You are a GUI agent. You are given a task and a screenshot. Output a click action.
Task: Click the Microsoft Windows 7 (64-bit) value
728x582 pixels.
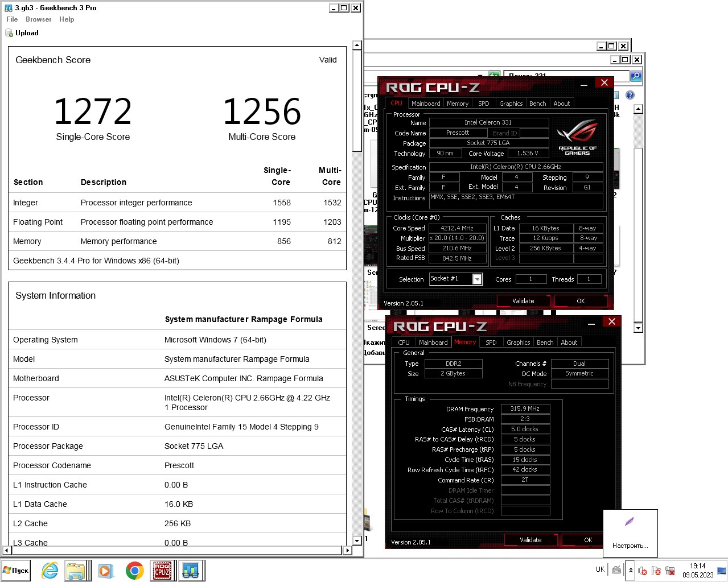tap(215, 340)
